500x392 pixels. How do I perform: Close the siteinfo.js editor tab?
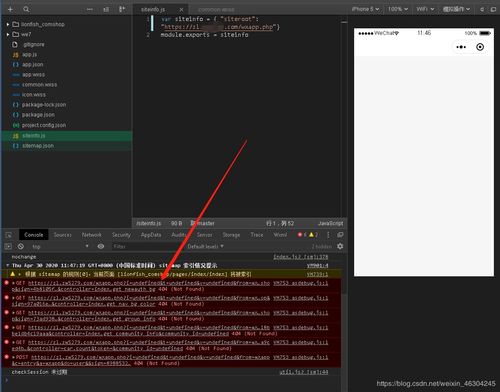pos(181,10)
